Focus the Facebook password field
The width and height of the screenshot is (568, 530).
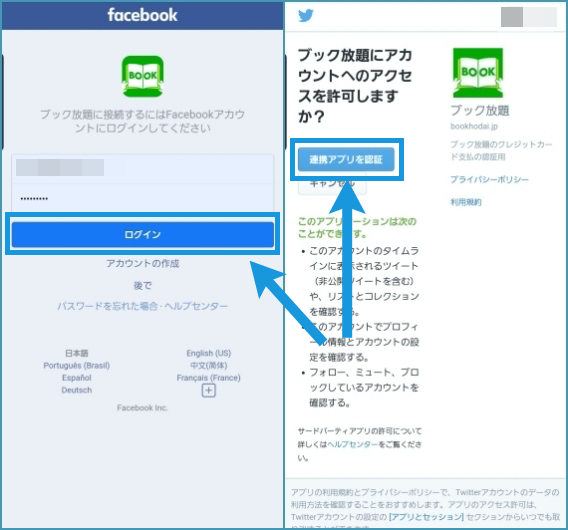[x=142, y=198]
